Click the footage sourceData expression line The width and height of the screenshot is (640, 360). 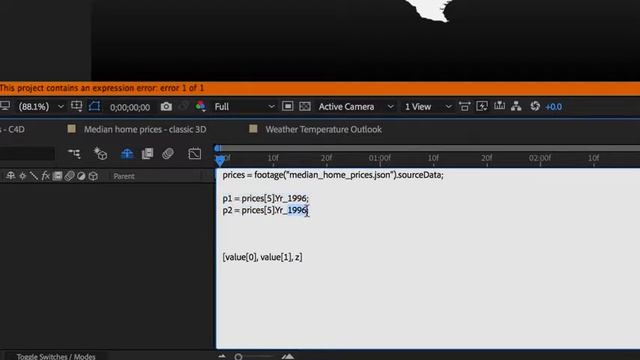(x=333, y=175)
